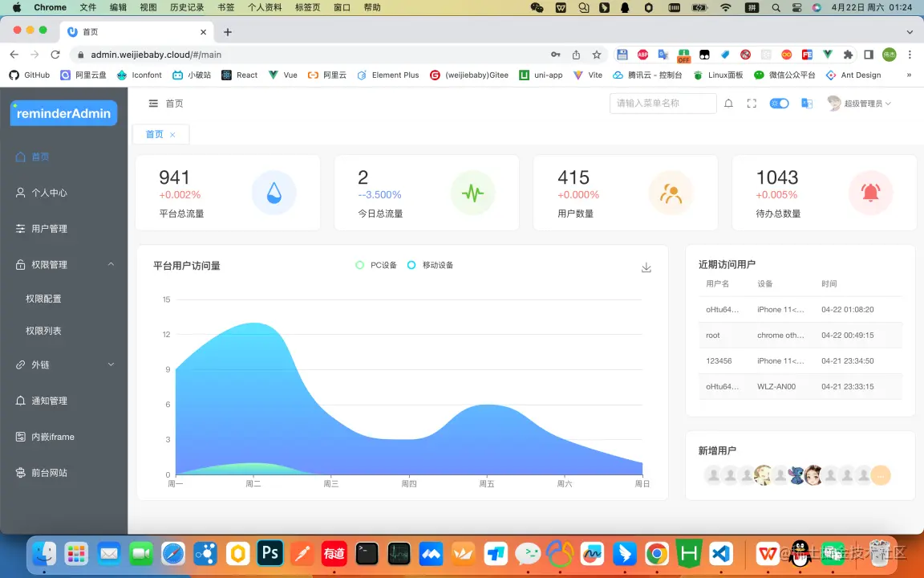Open 首页 in the sidebar
Screen dimensions: 924x578
pyautogui.click(x=63, y=157)
